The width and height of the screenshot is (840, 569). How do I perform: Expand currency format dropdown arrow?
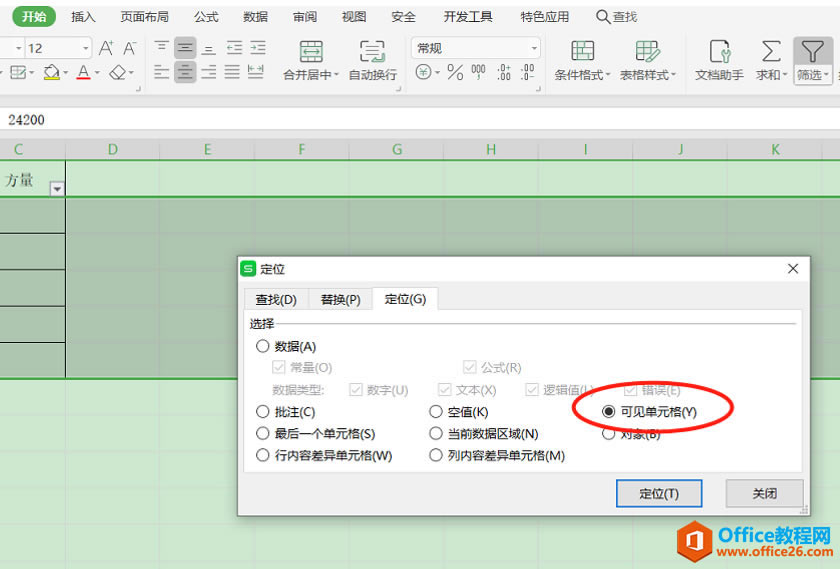click(437, 72)
